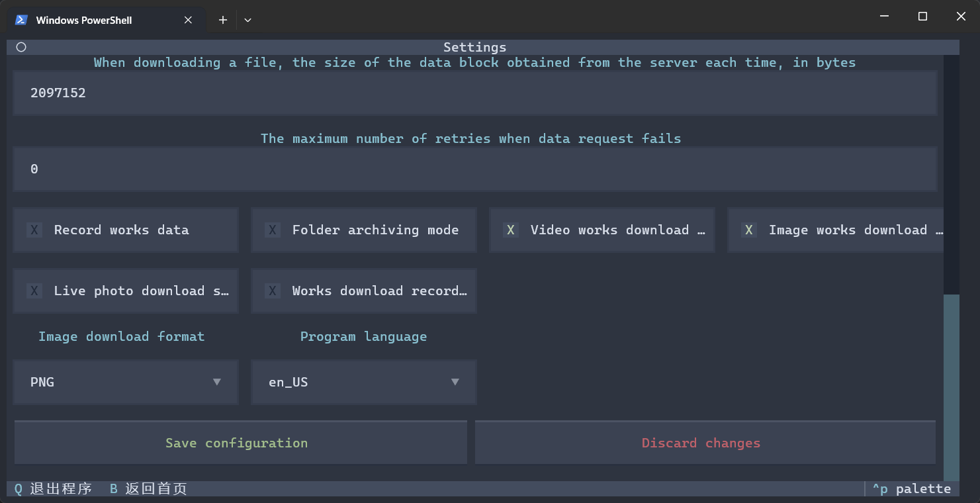Click the B 返回首页 footer shortcut
The image size is (980, 503).
149,489
